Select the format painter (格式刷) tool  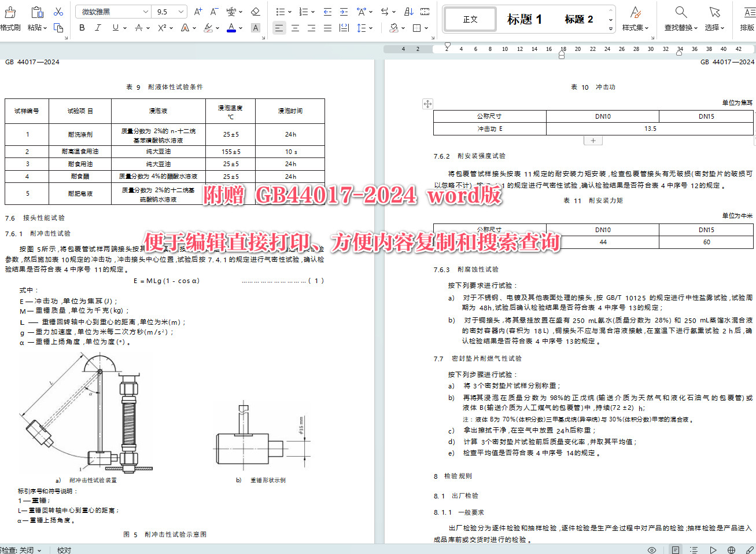tap(10, 16)
